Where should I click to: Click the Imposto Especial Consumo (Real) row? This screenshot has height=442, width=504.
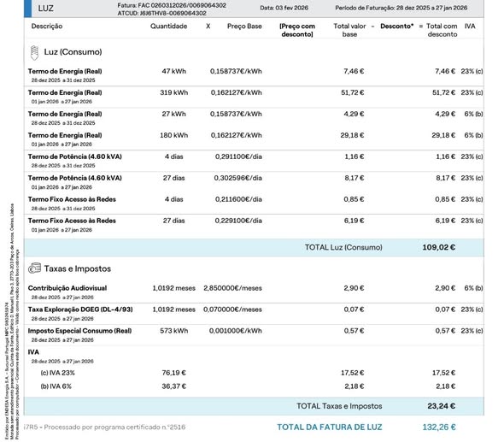pyautogui.click(x=254, y=334)
